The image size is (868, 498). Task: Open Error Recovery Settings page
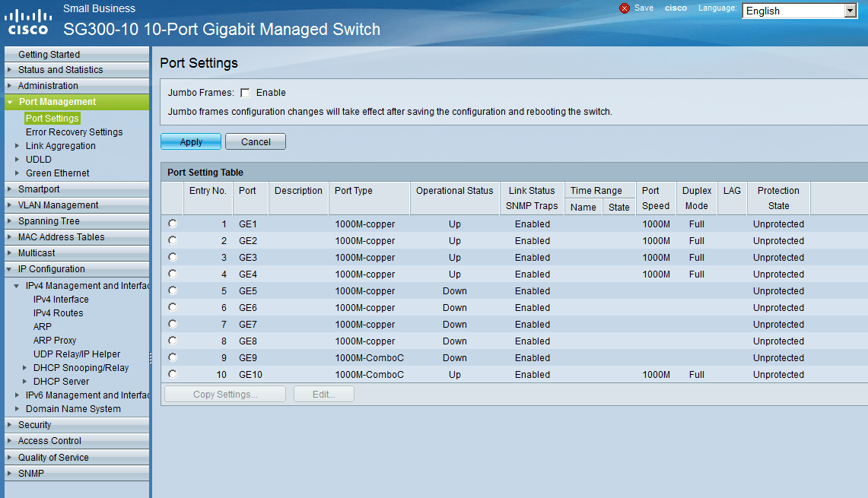point(74,132)
